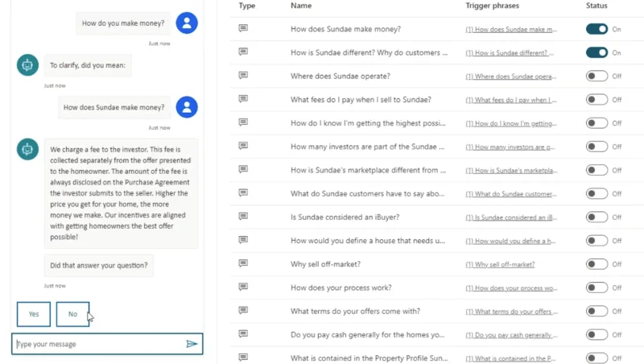Enable 'What terms do your offers' toggle

[597, 311]
